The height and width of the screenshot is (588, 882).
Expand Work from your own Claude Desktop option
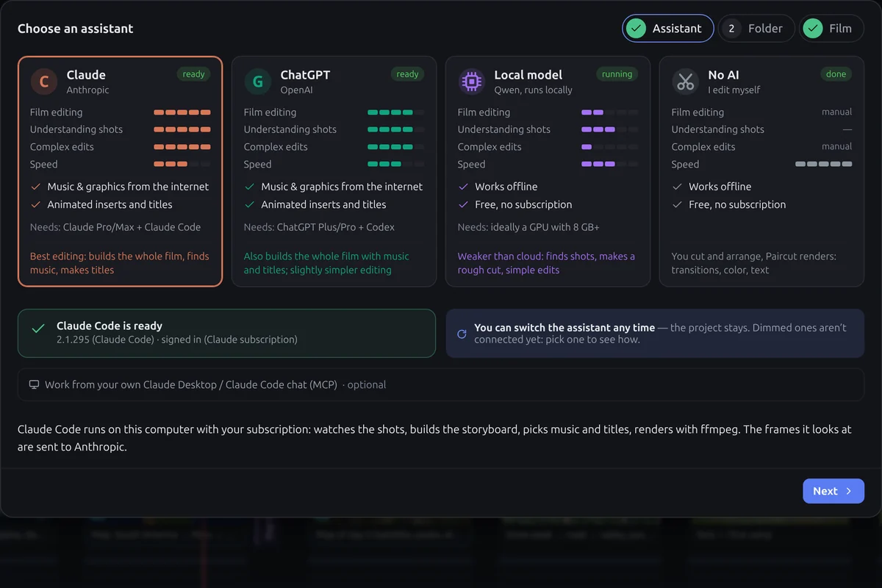tap(440, 384)
